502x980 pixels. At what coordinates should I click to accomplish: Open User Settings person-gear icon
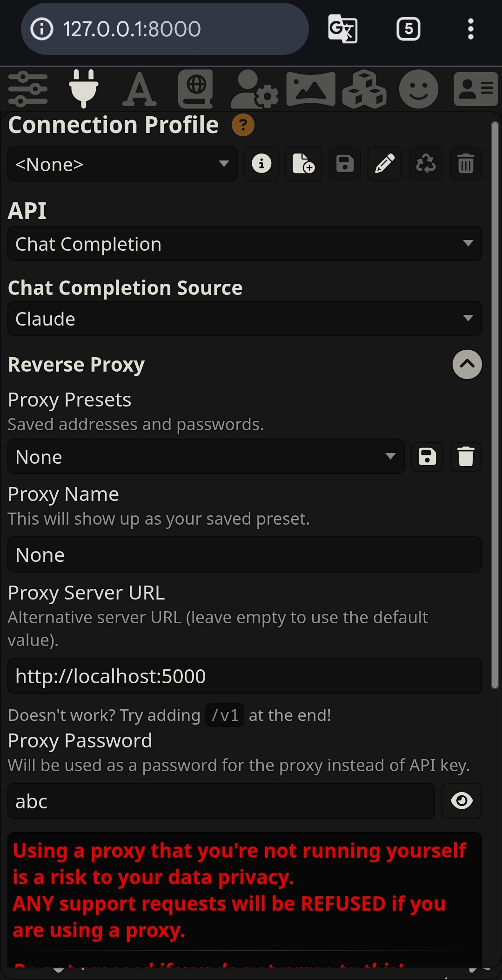click(254, 88)
